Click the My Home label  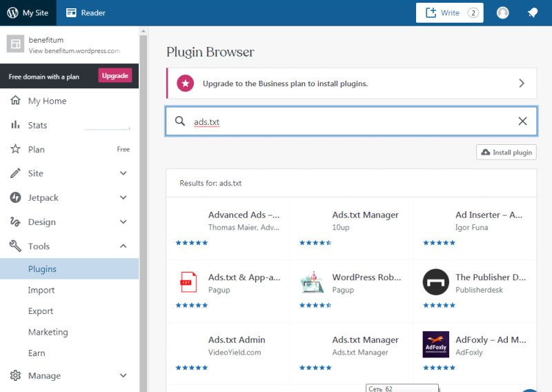(x=47, y=101)
